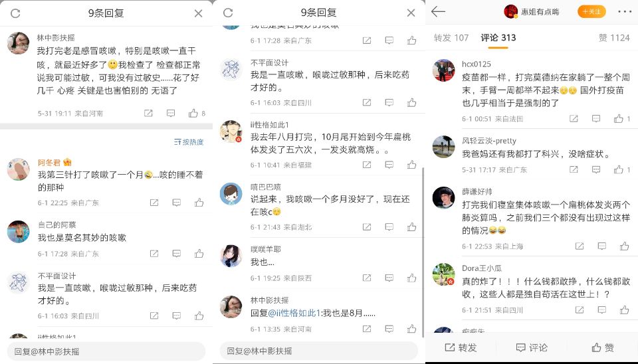Repost 阿冬君's comment via the share icon

click(x=154, y=203)
